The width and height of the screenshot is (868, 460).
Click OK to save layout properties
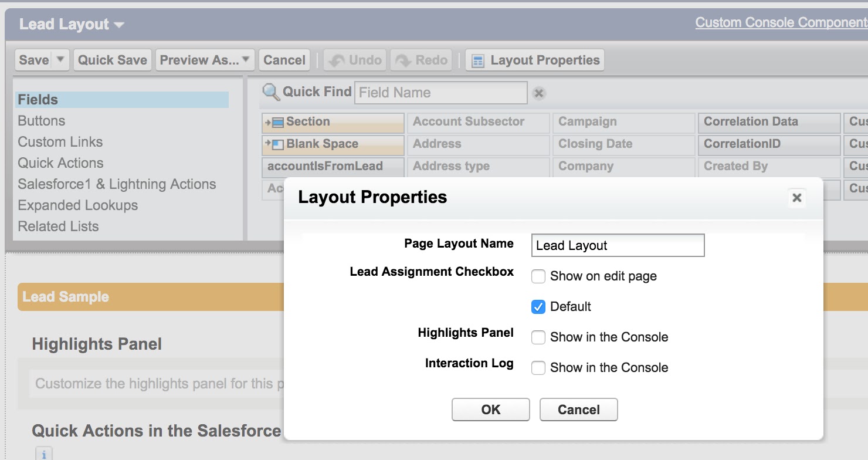(x=490, y=410)
